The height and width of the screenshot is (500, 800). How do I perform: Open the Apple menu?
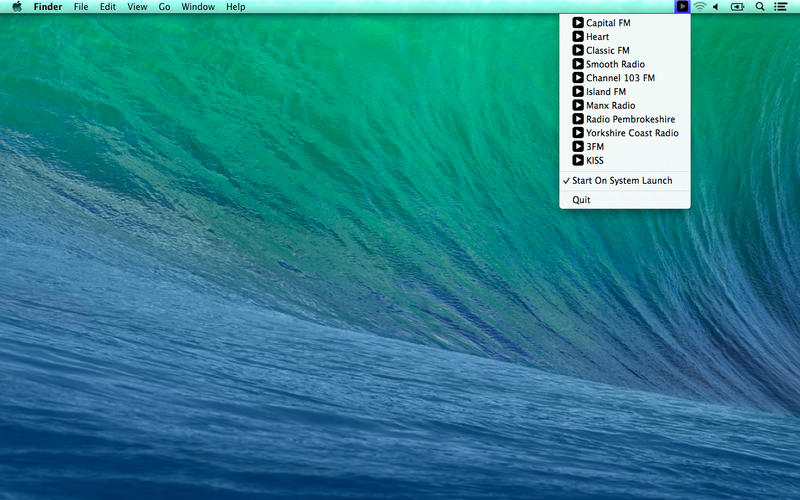[17, 7]
